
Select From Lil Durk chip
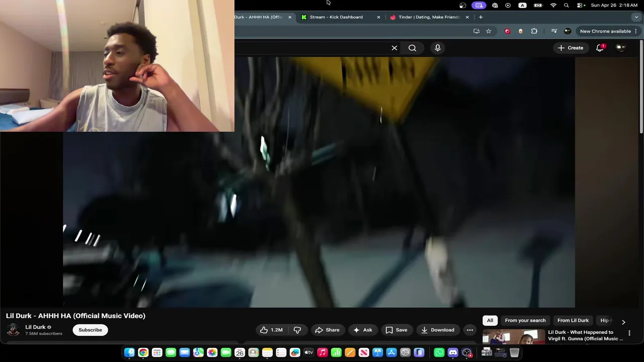(573, 320)
